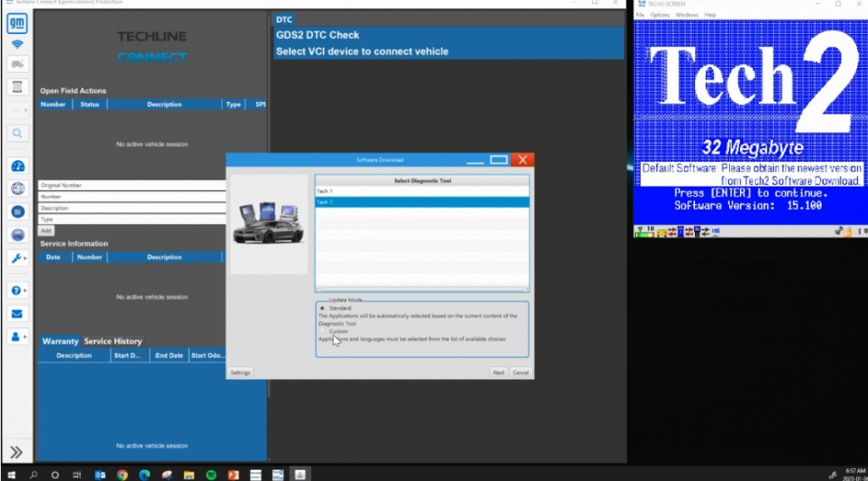
Task: Open Google Chrome from the taskbar
Action: click(122, 475)
